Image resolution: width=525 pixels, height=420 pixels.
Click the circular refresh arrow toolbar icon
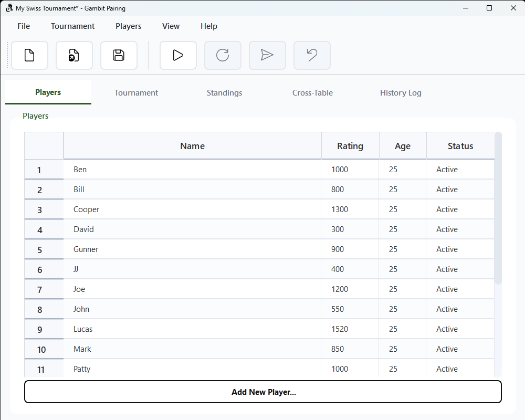(223, 55)
